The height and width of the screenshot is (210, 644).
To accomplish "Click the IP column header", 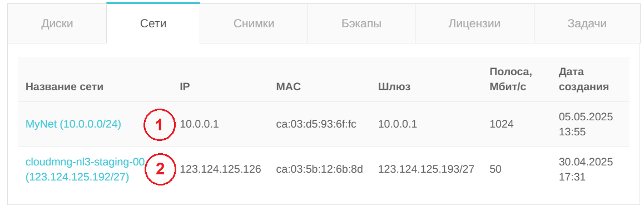I will (x=185, y=87).
